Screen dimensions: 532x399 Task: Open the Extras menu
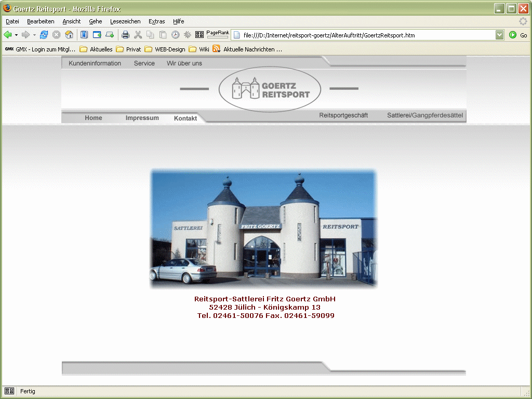157,21
